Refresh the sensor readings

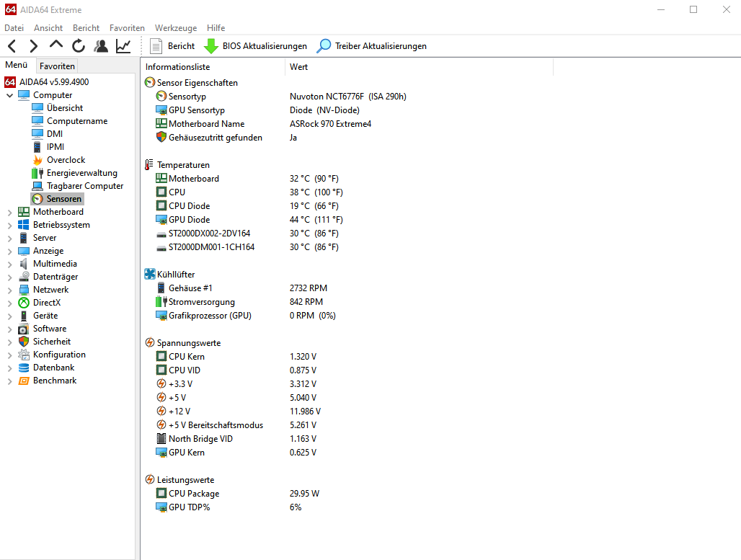[x=79, y=46]
